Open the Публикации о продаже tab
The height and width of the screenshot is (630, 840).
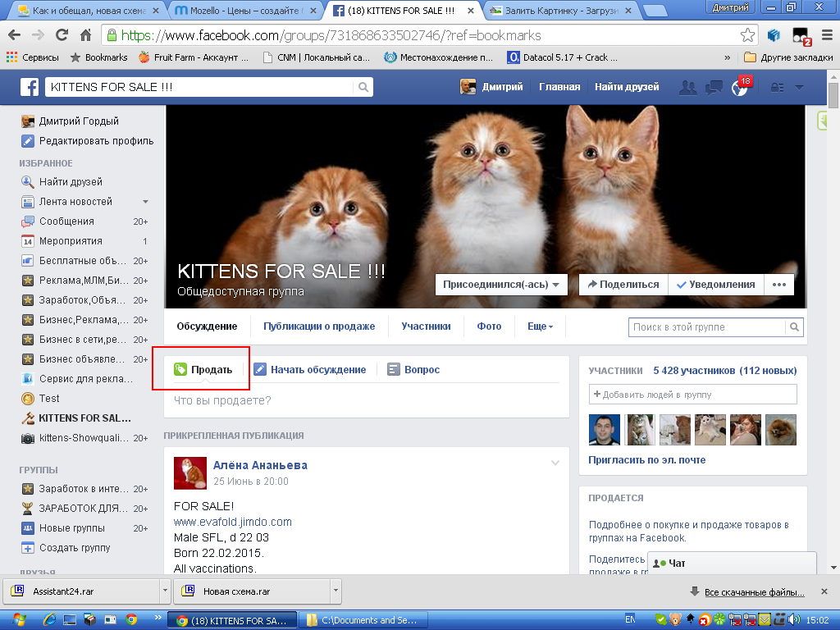click(x=319, y=326)
